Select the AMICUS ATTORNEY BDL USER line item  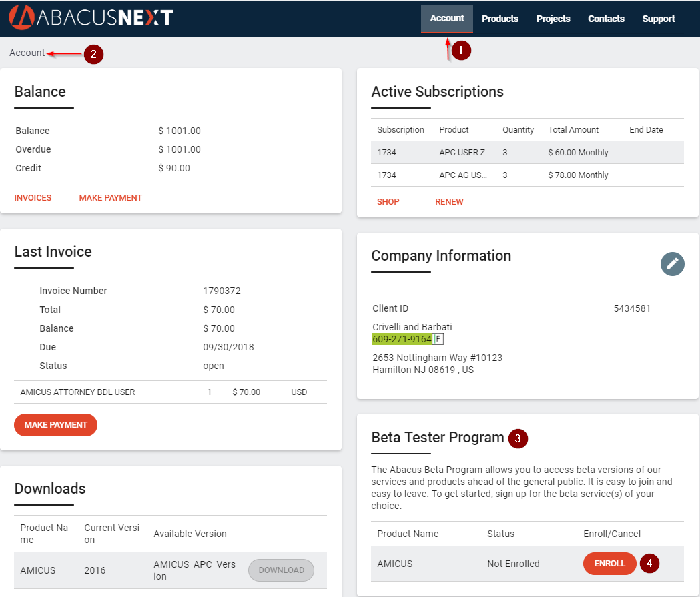[77, 392]
